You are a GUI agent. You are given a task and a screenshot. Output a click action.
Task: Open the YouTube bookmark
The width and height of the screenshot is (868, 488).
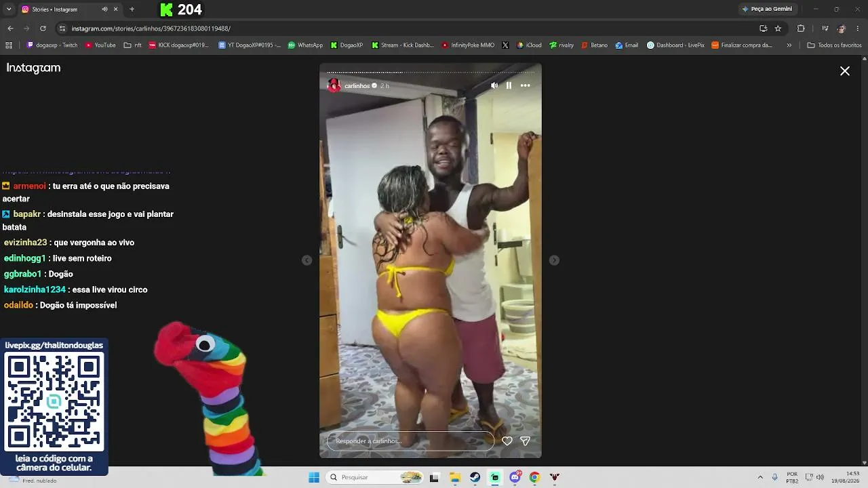tap(100, 45)
